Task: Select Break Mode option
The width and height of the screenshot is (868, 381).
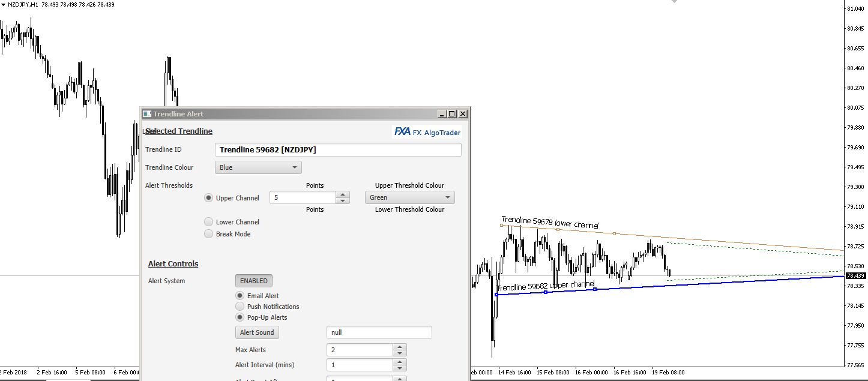Action: (209, 234)
